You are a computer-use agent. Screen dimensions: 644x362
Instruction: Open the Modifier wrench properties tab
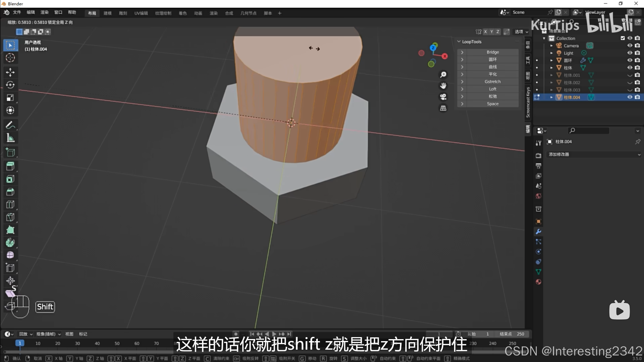click(x=538, y=232)
